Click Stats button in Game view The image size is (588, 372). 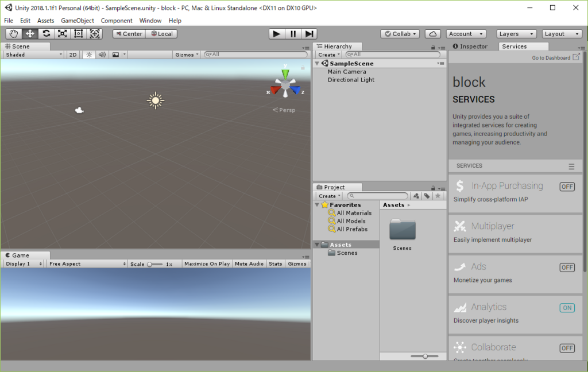coord(275,264)
